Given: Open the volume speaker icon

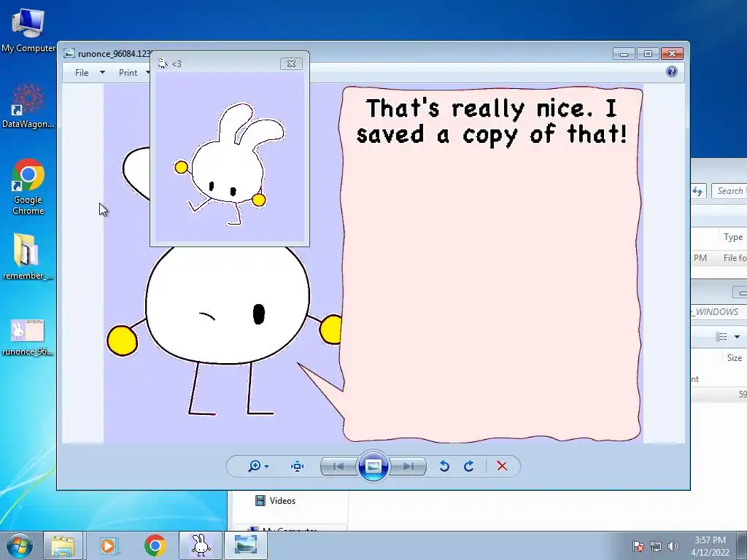Looking at the screenshot, I should click(x=673, y=547).
